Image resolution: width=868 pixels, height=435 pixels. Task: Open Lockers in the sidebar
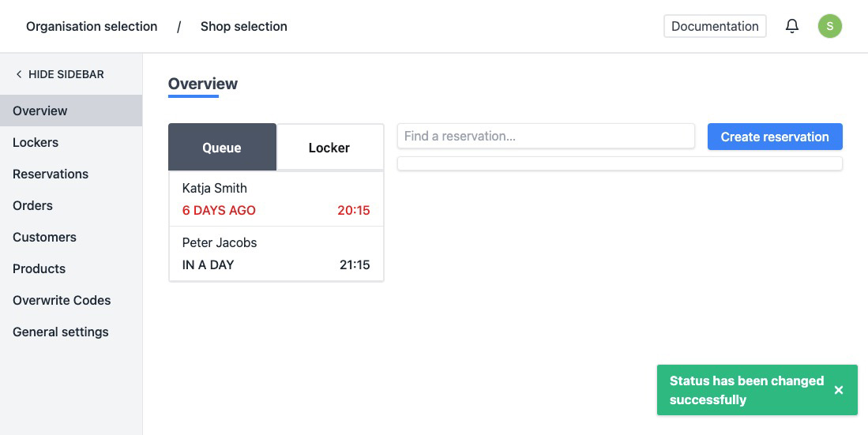click(x=36, y=142)
